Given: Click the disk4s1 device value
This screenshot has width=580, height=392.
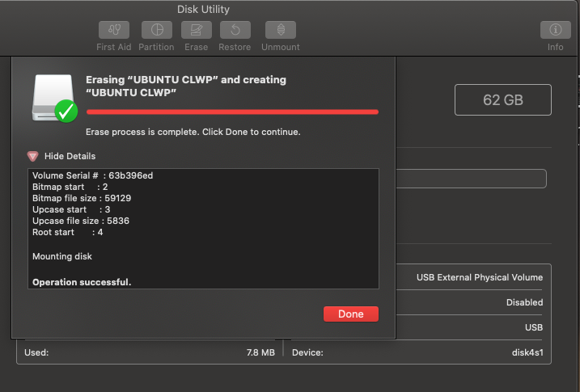Looking at the screenshot, I should pos(527,353).
